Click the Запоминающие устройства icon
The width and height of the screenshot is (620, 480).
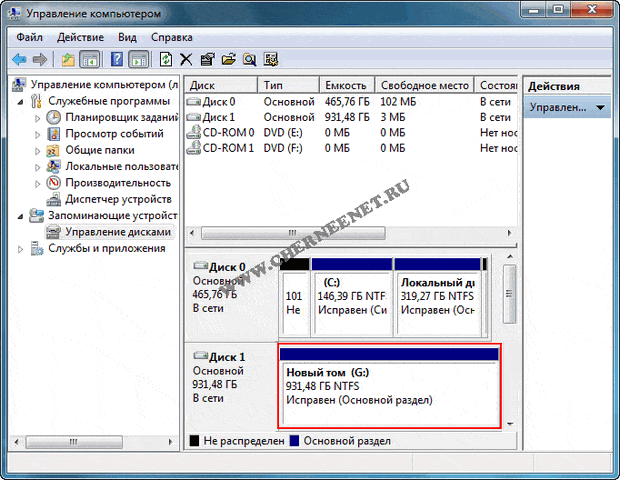tap(36, 215)
